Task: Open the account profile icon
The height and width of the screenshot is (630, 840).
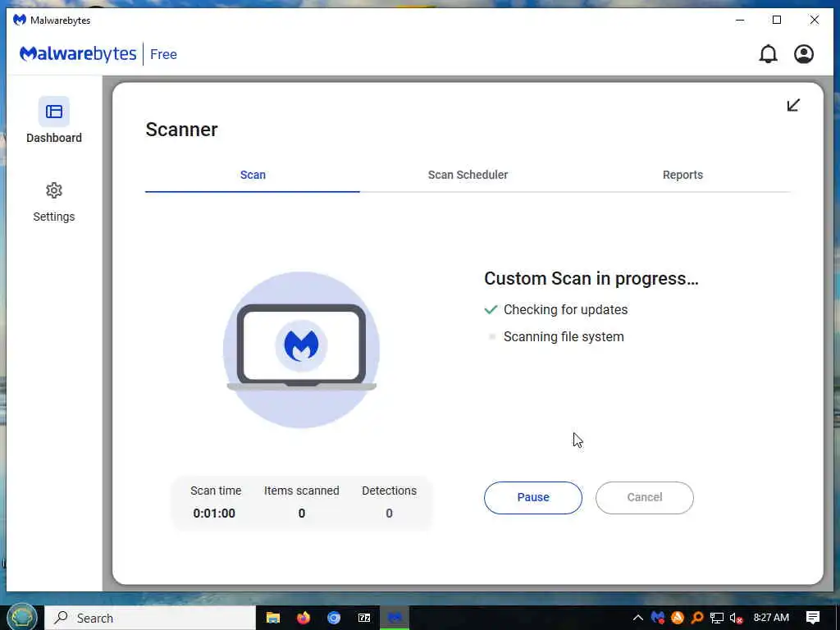Action: click(x=804, y=54)
